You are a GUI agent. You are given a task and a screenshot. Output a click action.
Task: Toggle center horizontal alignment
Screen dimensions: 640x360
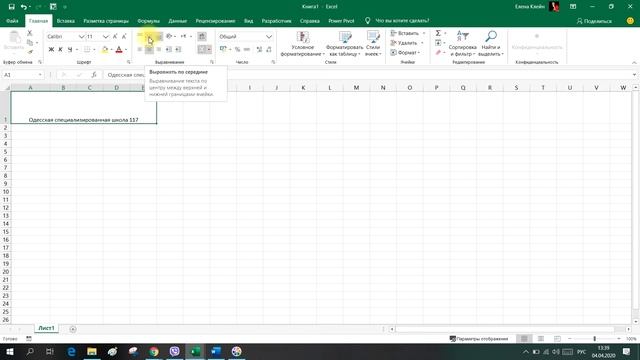tap(149, 49)
